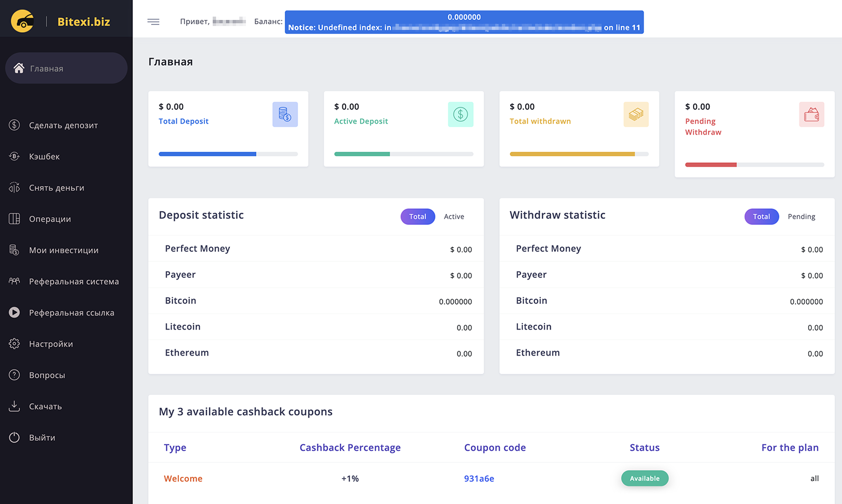Image resolution: width=842 pixels, height=504 pixels.
Task: Click Litecoin row in Withdraw statistic
Action: [x=667, y=327]
